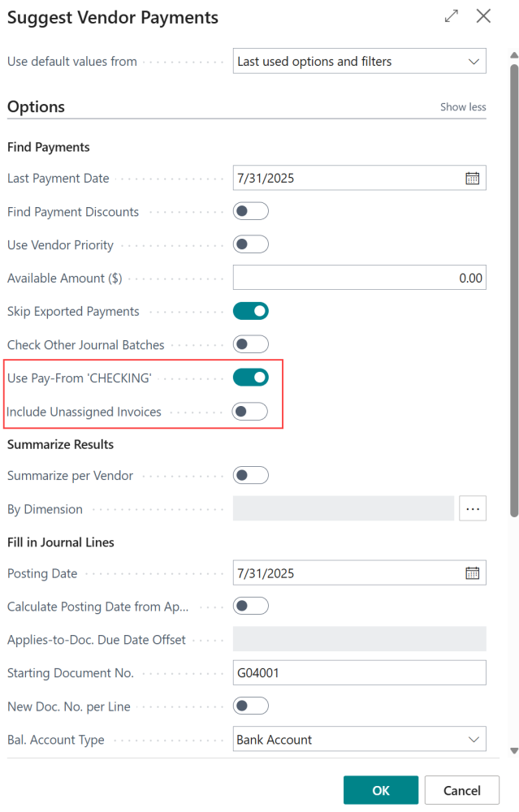Open the Use default values from dropdown

point(474,60)
